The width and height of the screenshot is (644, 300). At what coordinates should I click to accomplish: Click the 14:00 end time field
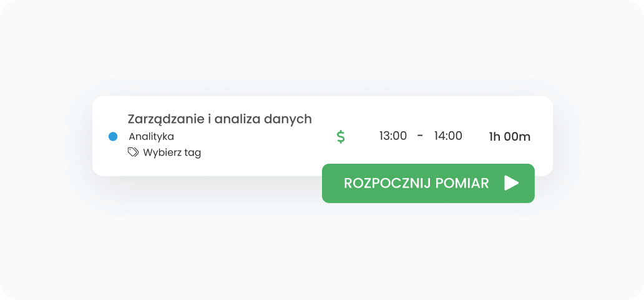pyautogui.click(x=448, y=136)
